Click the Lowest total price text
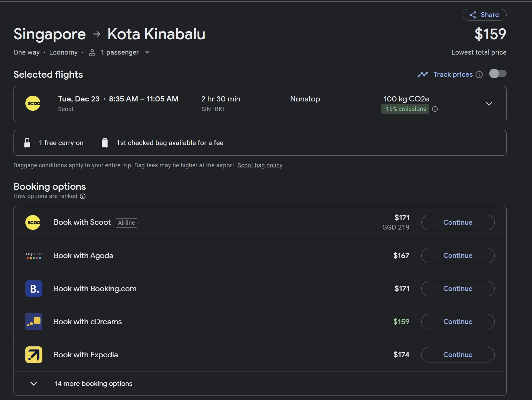 479,52
